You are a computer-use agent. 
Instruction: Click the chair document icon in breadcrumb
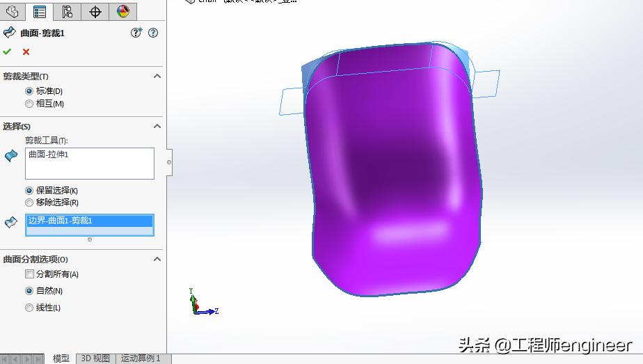pyautogui.click(x=189, y=1)
